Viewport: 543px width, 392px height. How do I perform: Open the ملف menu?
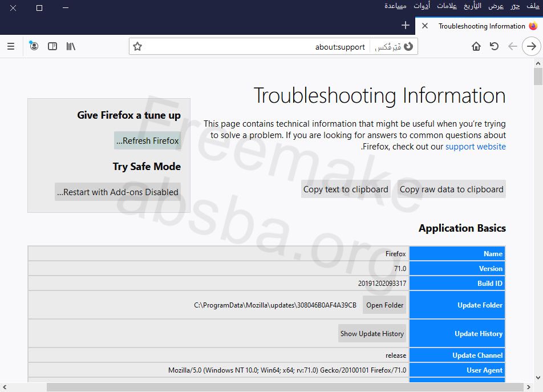click(x=533, y=6)
